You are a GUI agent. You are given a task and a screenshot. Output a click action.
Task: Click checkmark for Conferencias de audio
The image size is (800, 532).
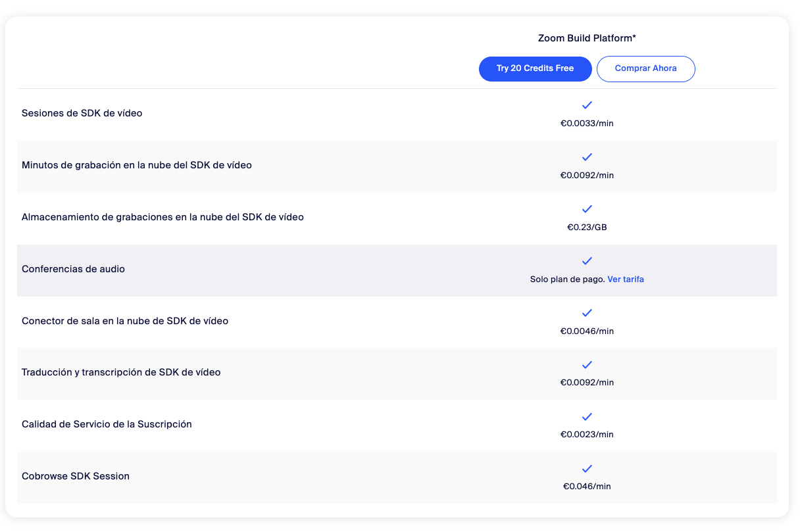point(587,261)
